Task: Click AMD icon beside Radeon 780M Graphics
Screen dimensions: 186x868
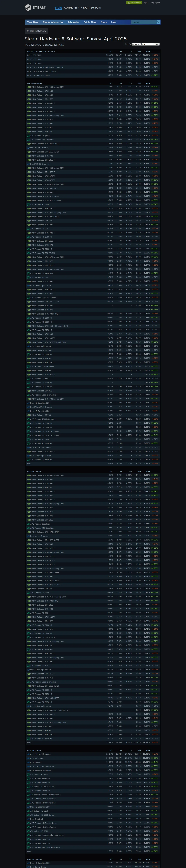Action: [28, 419]
